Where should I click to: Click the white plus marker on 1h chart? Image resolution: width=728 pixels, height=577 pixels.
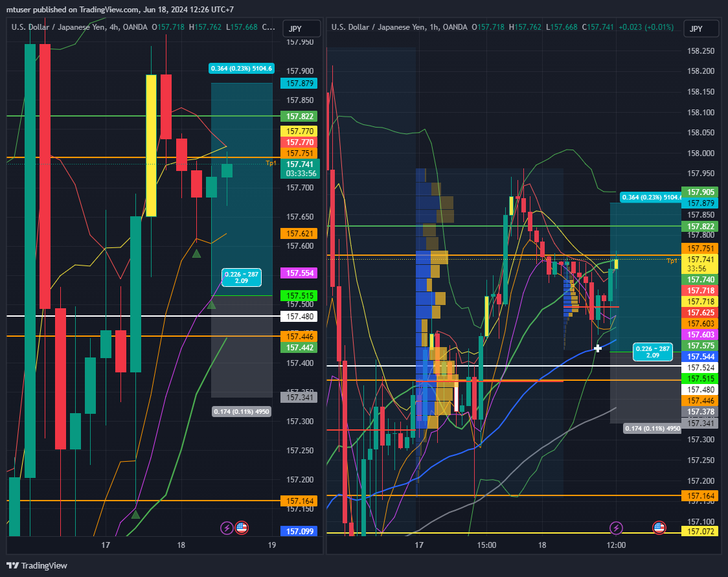pyautogui.click(x=598, y=348)
